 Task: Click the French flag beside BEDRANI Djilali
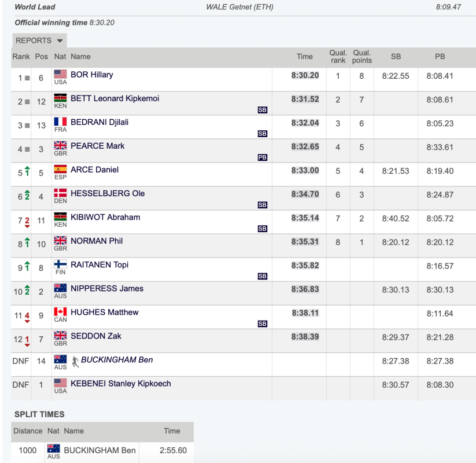point(60,122)
